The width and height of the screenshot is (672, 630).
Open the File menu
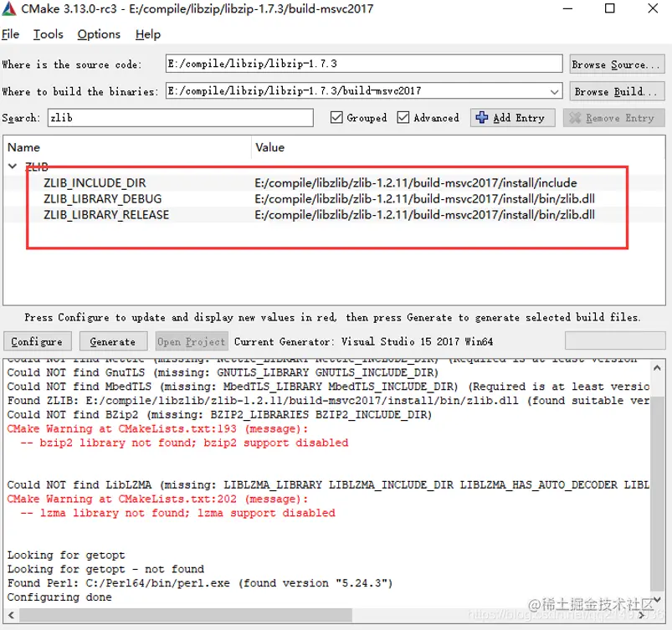[10, 34]
